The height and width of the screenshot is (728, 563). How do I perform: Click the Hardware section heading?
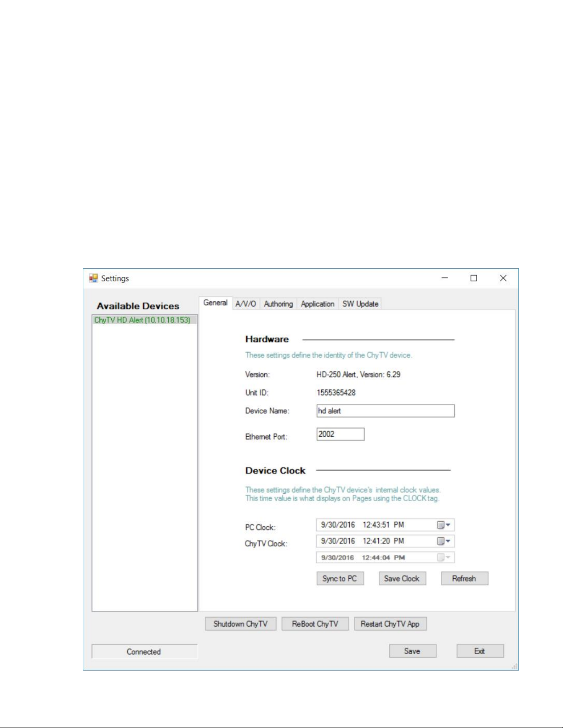click(x=267, y=339)
